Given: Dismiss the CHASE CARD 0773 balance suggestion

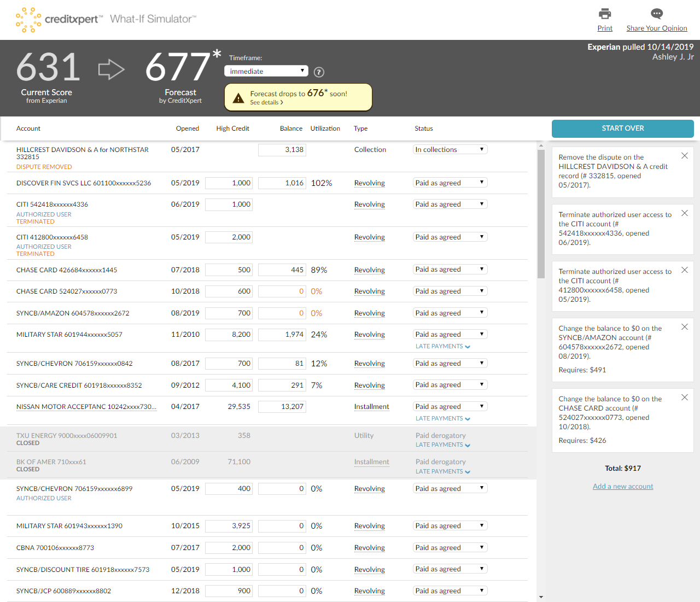Looking at the screenshot, I should pos(684,398).
